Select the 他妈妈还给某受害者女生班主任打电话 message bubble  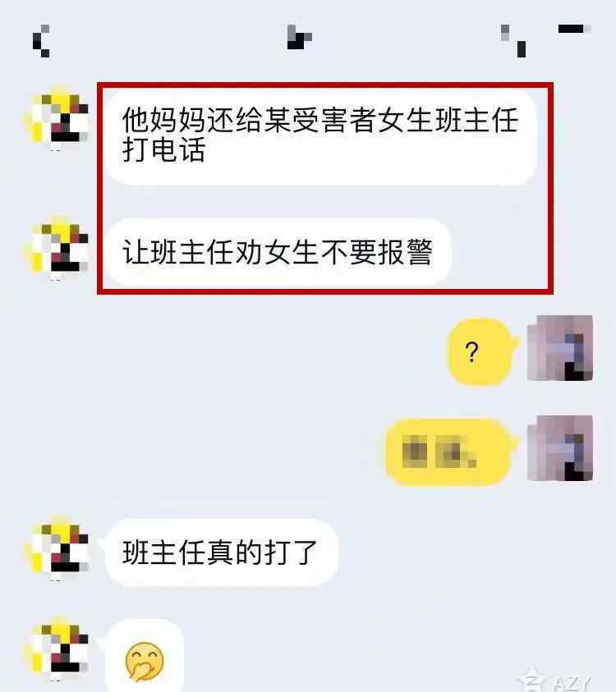pos(321,137)
